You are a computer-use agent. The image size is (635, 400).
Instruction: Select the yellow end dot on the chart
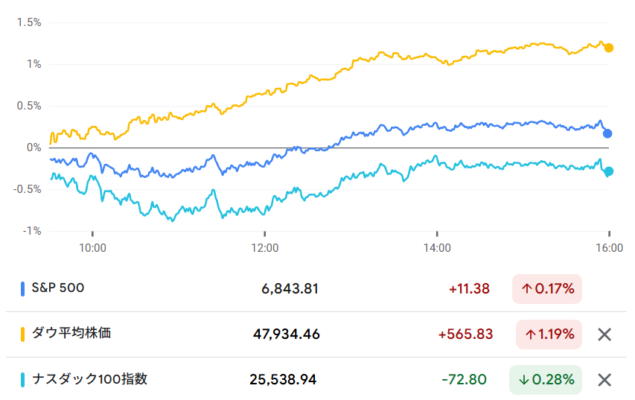pyautogui.click(x=609, y=47)
